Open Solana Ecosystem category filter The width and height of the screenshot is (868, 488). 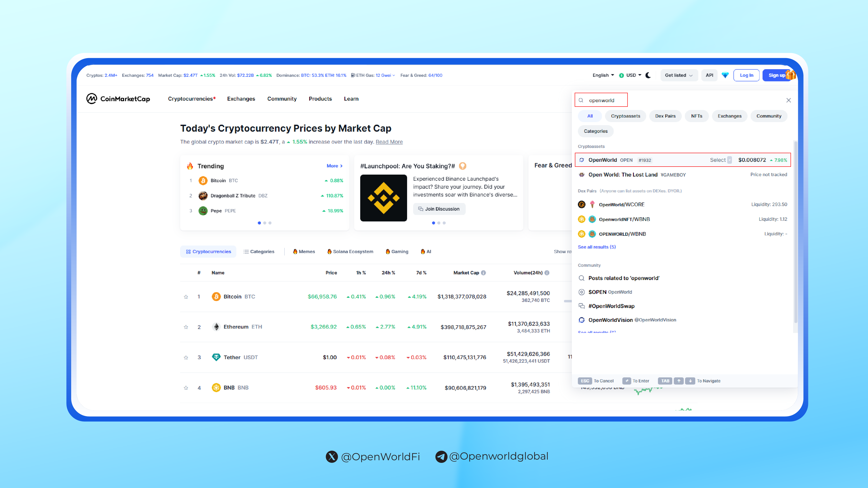[350, 252]
